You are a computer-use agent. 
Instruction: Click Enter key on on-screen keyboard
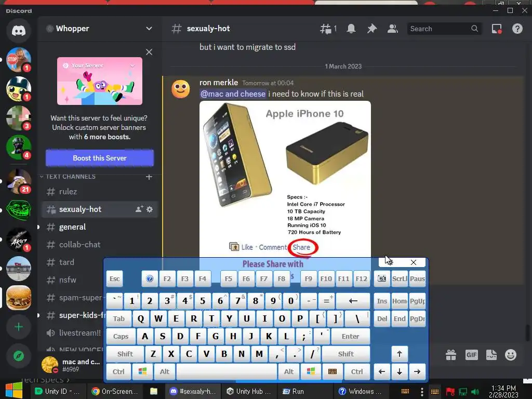351,336
